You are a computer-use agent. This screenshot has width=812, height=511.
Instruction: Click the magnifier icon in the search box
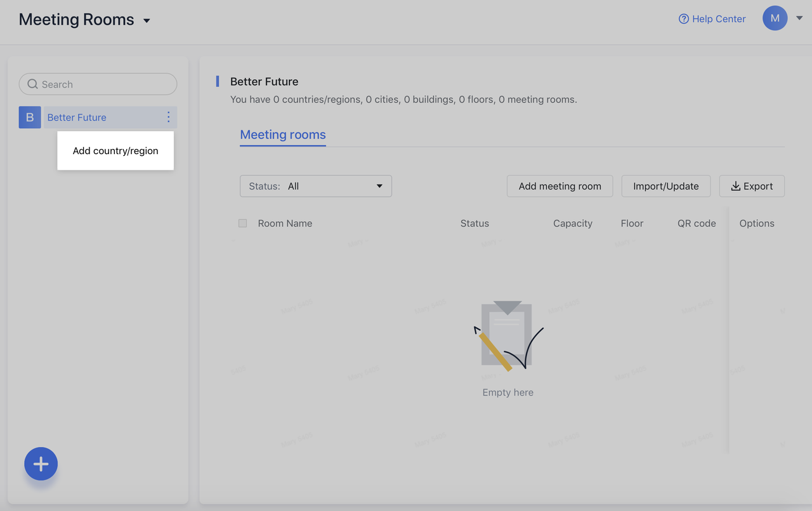pos(33,84)
